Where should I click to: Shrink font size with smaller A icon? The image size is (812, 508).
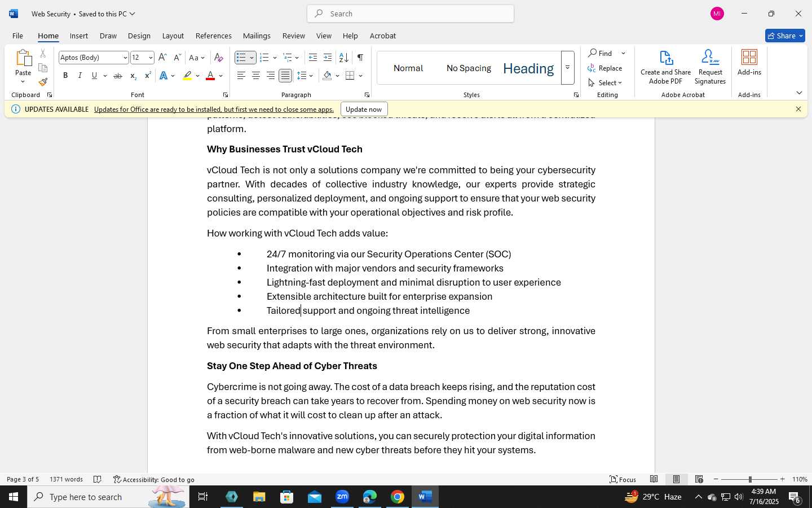point(177,58)
